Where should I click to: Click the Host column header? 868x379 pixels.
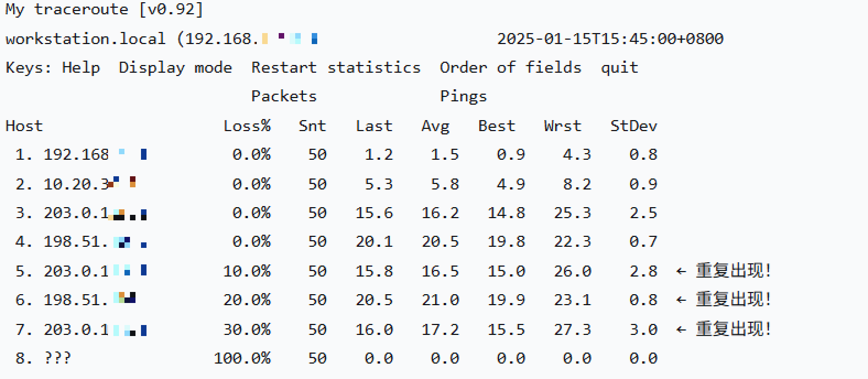coord(24,126)
